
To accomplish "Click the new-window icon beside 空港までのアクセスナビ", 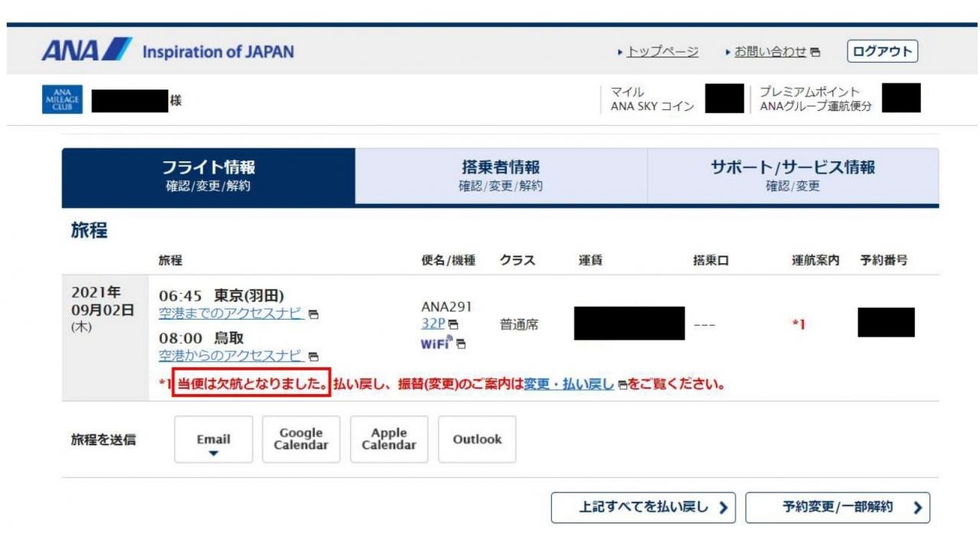I will coord(314,314).
